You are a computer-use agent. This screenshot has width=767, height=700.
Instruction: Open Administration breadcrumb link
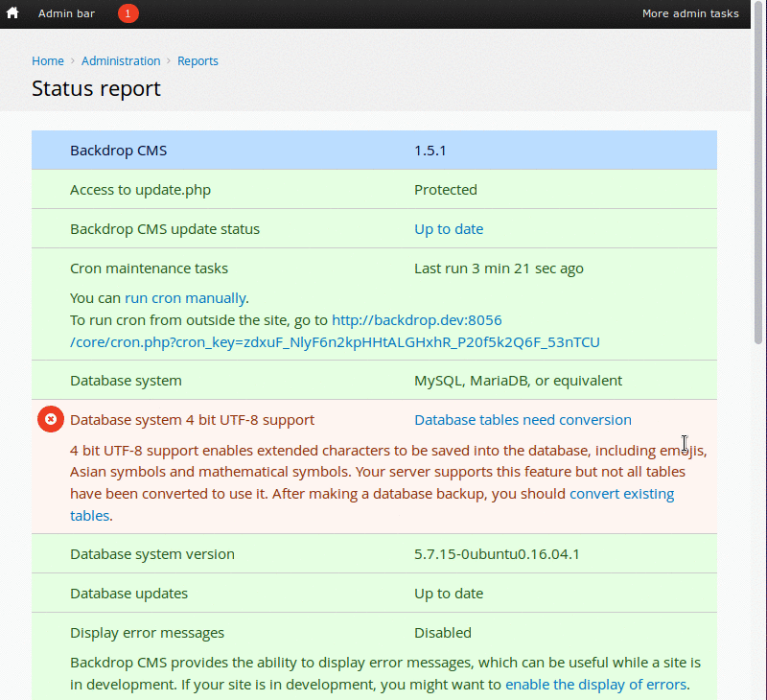[121, 61]
